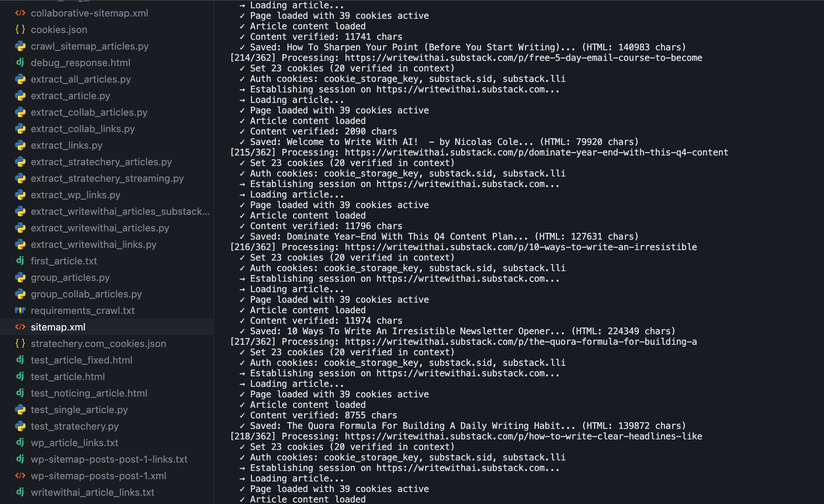824x504 pixels.
Task: Click the JSON braces icon for cookies.json
Action: [x=20, y=30]
